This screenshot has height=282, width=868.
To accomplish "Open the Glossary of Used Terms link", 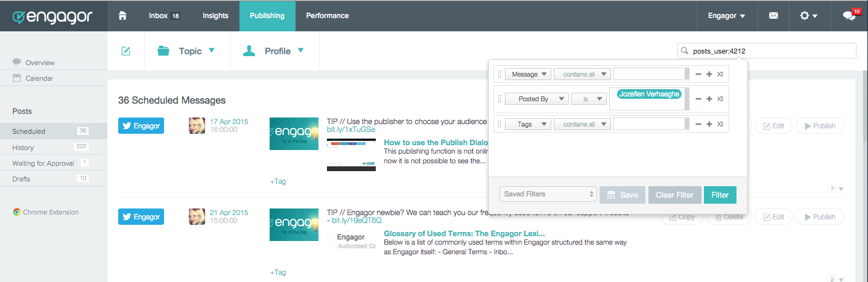I will click(x=464, y=233).
